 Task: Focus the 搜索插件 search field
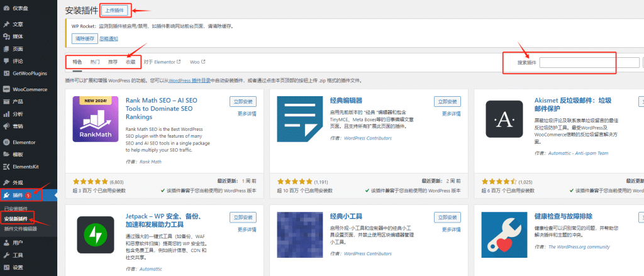589,63
